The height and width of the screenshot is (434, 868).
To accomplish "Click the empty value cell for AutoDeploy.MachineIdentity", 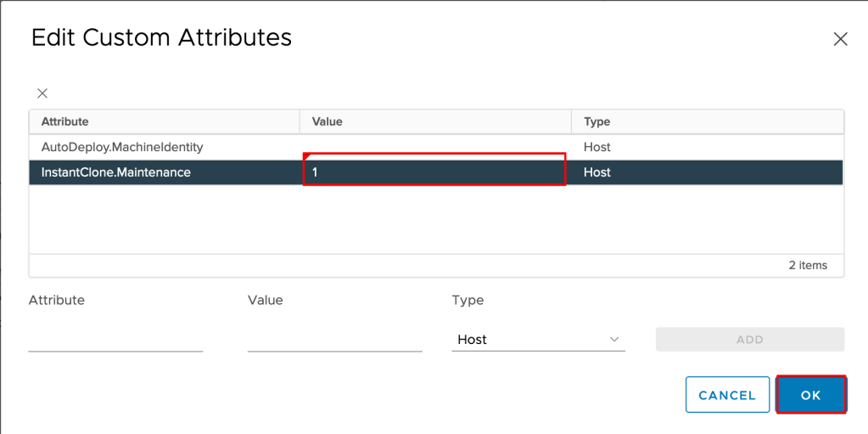I will [x=434, y=147].
